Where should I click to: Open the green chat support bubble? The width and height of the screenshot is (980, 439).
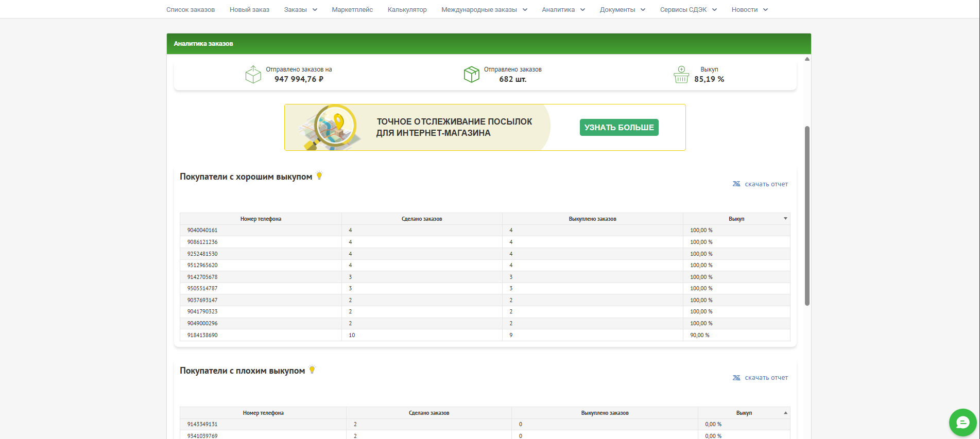pyautogui.click(x=962, y=423)
